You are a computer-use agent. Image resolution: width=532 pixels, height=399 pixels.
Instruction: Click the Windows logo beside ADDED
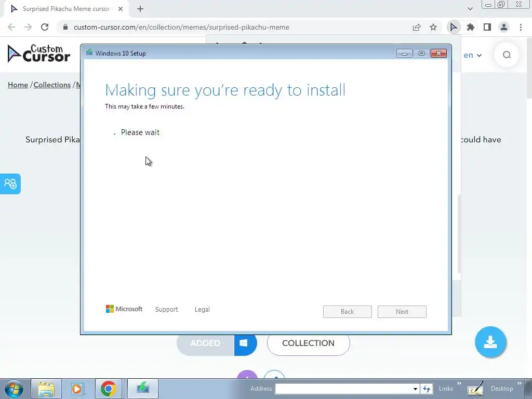point(244,343)
